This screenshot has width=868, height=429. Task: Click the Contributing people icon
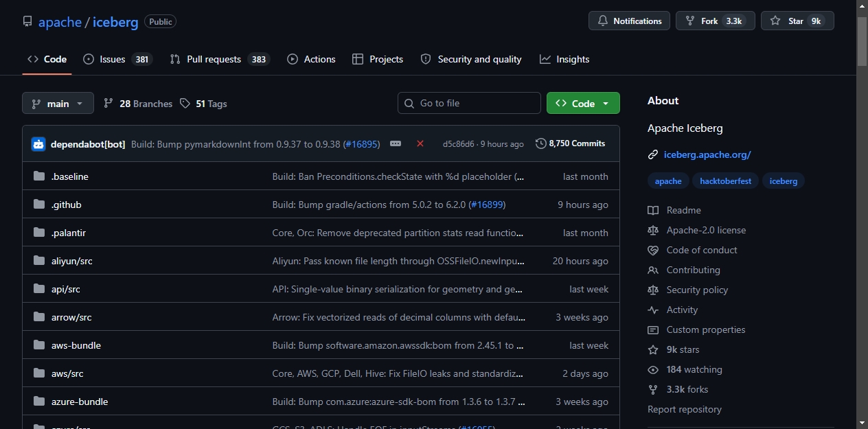(x=653, y=270)
